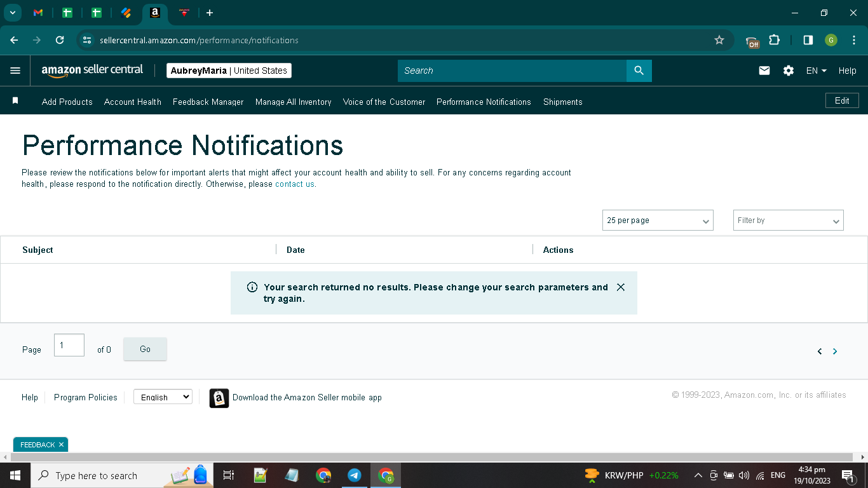The height and width of the screenshot is (488, 868).
Task: Dismiss the no results alert
Action: point(621,287)
